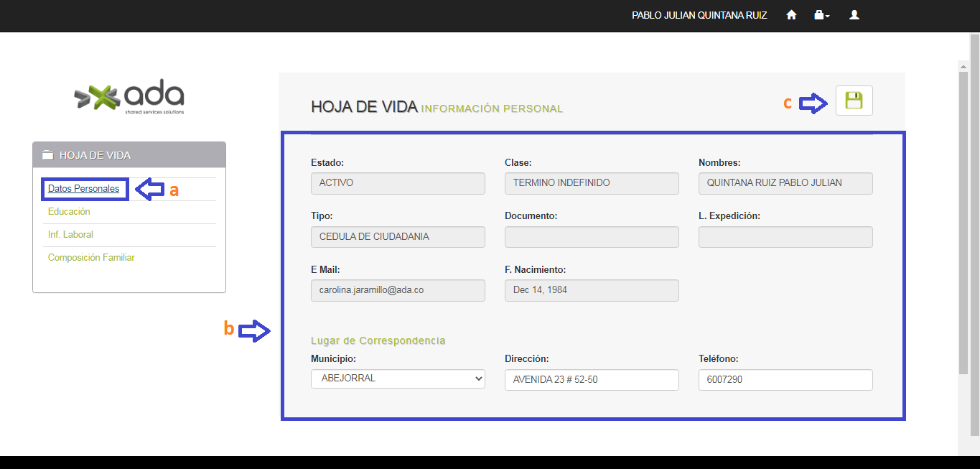Open the Educación section
This screenshot has height=469, width=980.
69,212
